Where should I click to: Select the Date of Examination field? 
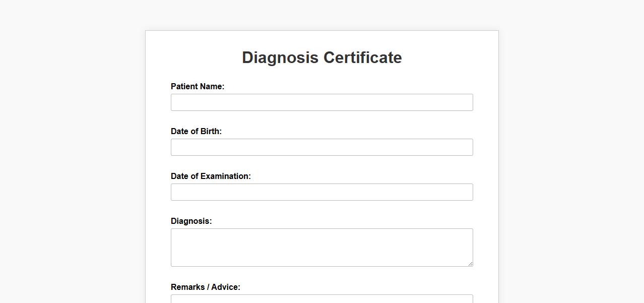click(321, 192)
